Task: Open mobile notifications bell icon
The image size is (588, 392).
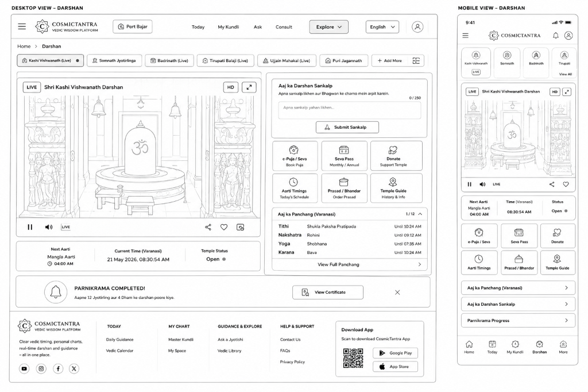Action: [x=556, y=35]
